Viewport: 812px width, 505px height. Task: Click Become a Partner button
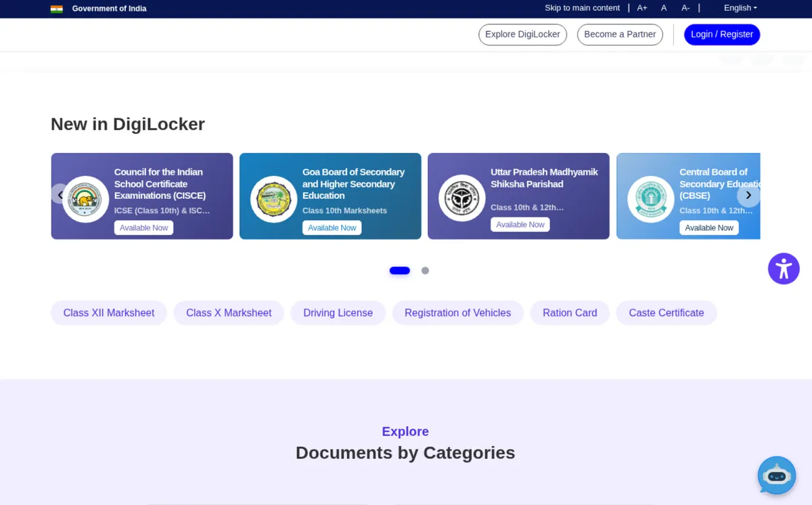pos(620,35)
